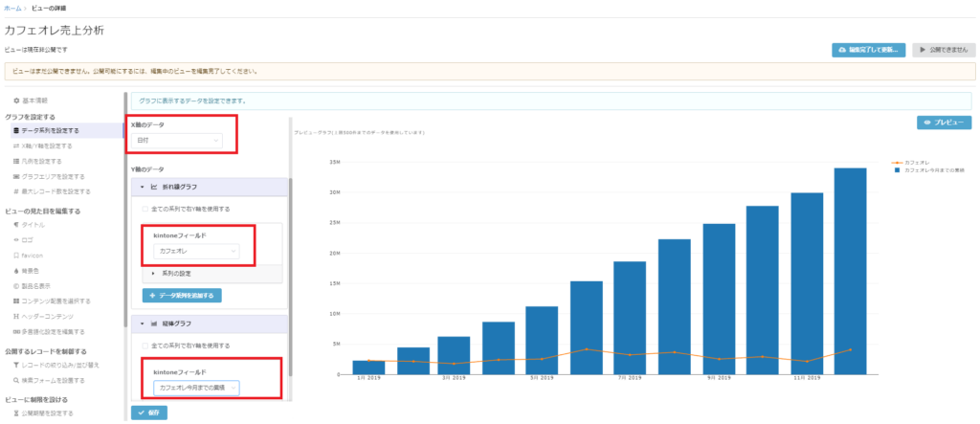Click the copyright icon beside 製品名表示
This screenshot has height=424, width=980.
point(16,286)
